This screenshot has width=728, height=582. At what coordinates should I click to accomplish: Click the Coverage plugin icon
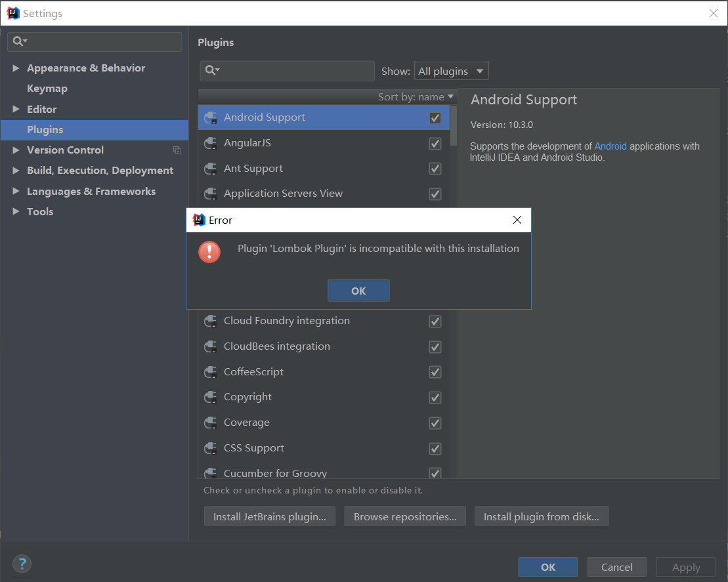[210, 423]
